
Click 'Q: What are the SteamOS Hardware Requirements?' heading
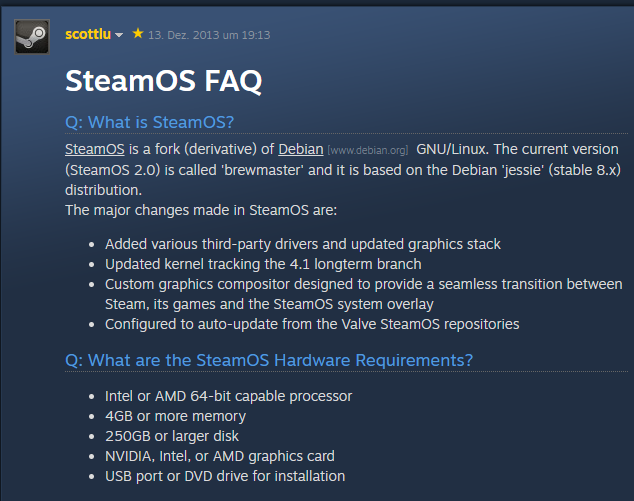click(269, 359)
